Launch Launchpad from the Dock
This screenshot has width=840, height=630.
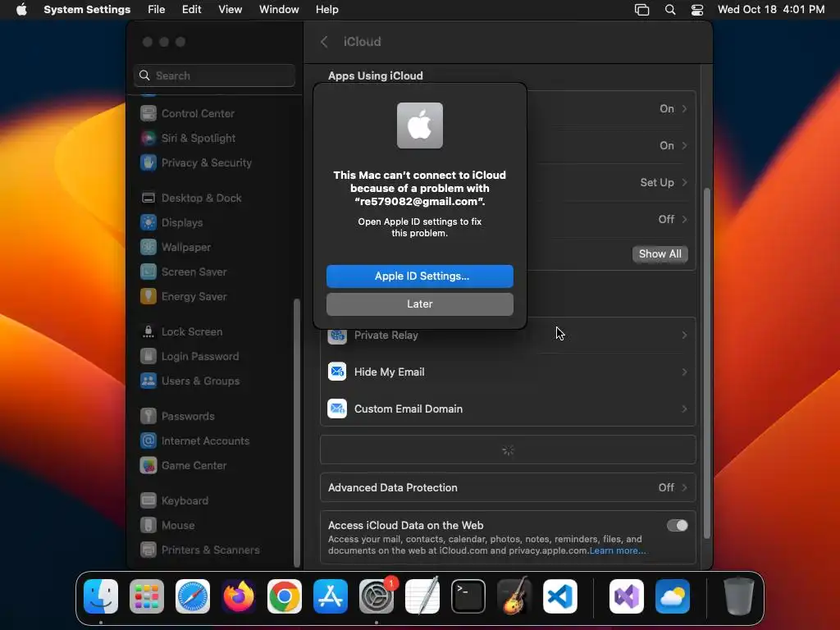147,596
